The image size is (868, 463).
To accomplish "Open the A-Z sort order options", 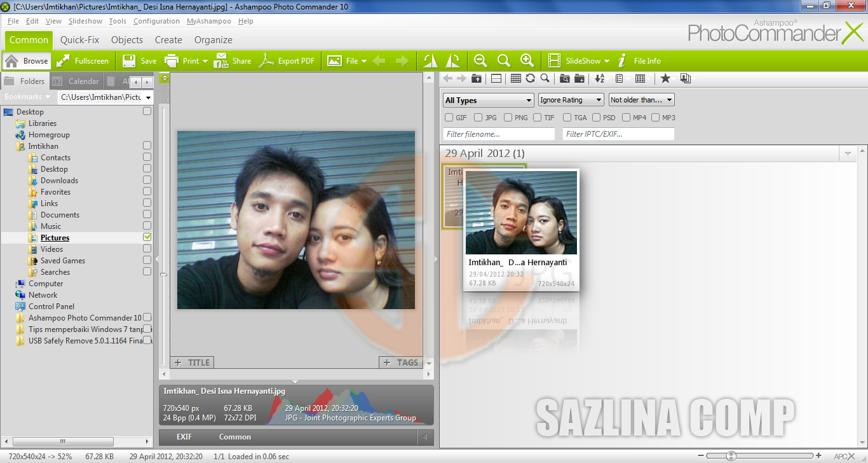I will point(599,78).
